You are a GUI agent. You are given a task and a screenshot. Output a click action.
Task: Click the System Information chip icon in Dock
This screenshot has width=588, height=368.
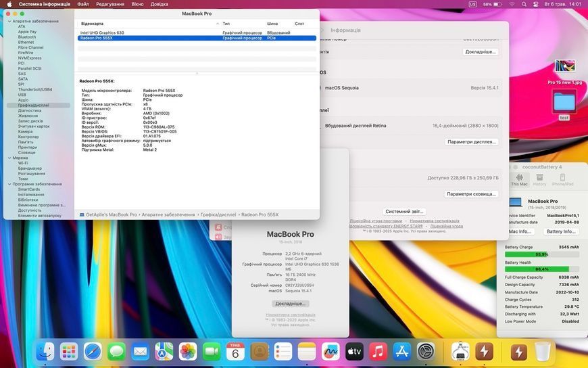(x=460, y=352)
